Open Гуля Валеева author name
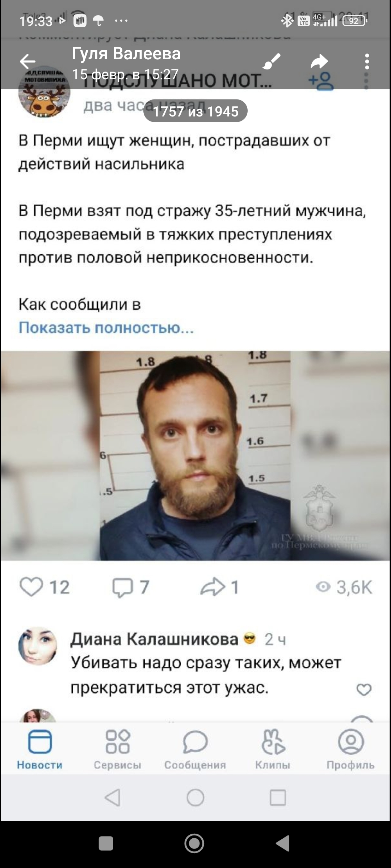 [x=126, y=54]
